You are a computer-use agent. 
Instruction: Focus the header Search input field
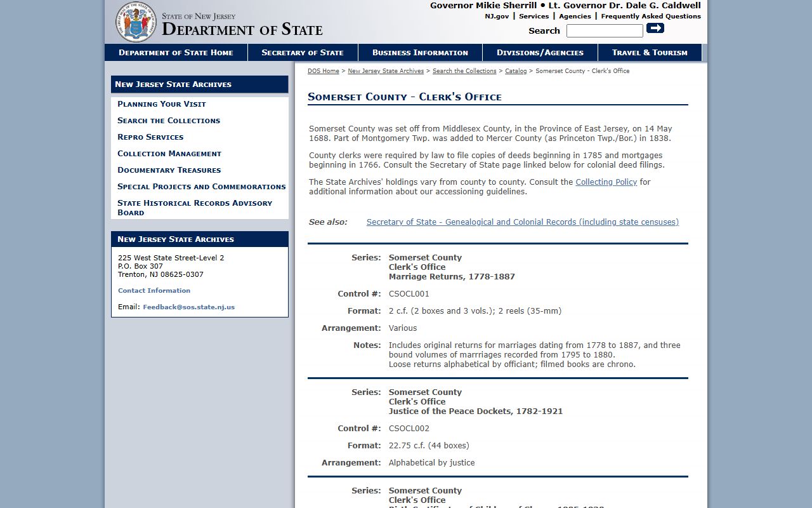pyautogui.click(x=605, y=30)
